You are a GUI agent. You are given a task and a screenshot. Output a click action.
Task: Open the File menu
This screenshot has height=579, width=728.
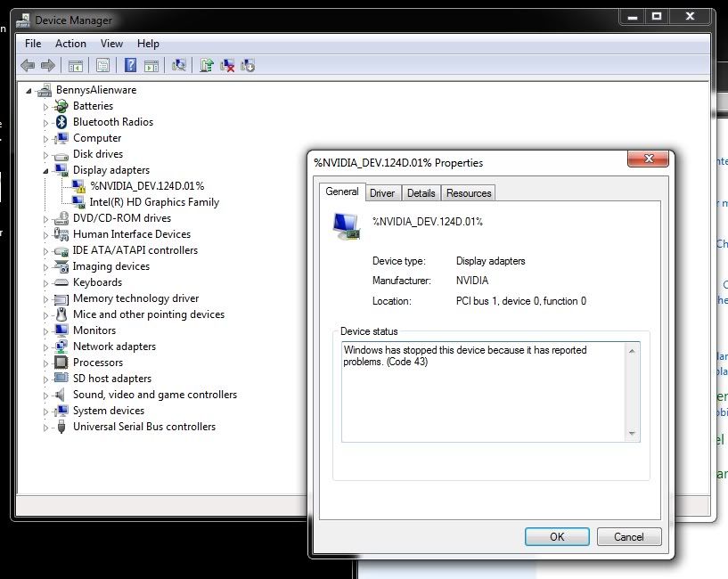click(33, 44)
